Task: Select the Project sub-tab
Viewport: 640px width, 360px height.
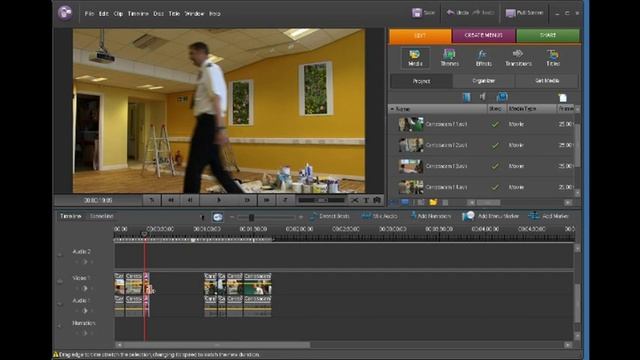Action: point(421,81)
